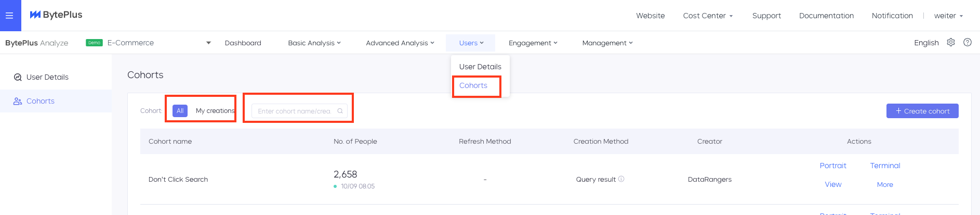The image size is (980, 215).
Task: Click the DataRangers creator cell
Action: (x=710, y=179)
